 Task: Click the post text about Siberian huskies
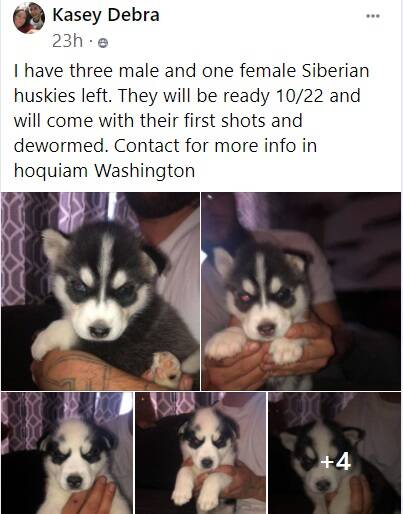pyautogui.click(x=192, y=120)
